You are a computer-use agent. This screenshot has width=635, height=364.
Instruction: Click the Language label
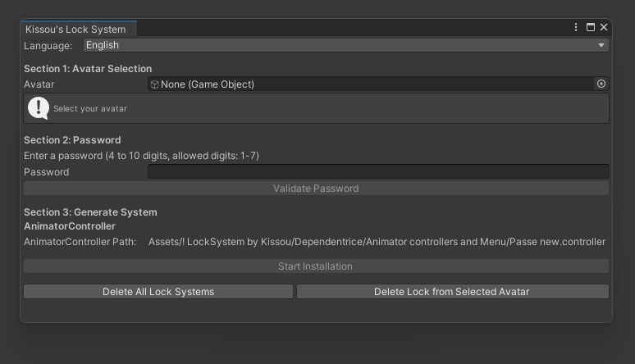(48, 45)
